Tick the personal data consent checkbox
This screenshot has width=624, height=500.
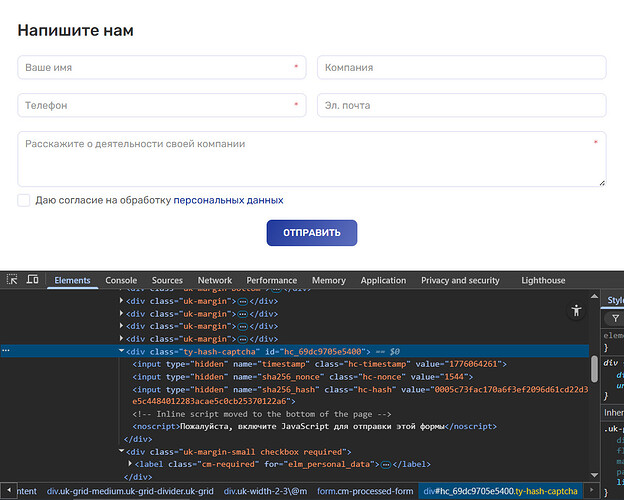(x=24, y=200)
